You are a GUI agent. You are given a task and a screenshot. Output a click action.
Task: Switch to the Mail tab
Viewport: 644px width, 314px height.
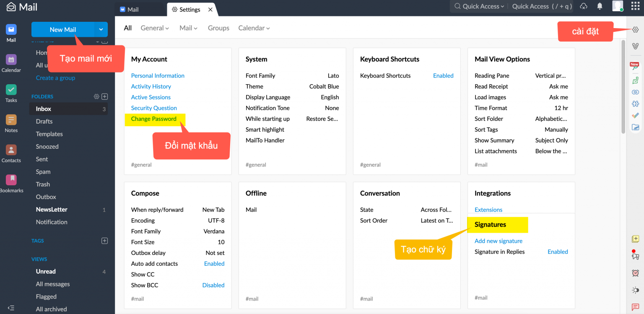[133, 10]
